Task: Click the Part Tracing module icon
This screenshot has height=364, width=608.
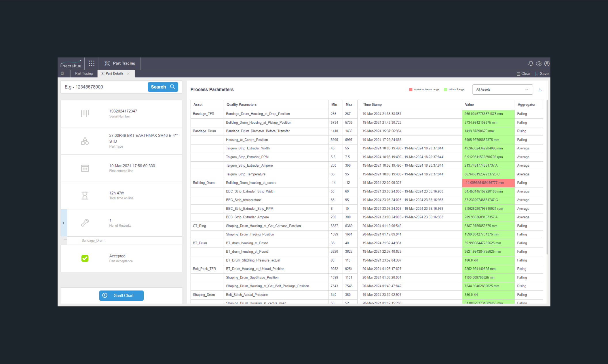Action: click(107, 63)
